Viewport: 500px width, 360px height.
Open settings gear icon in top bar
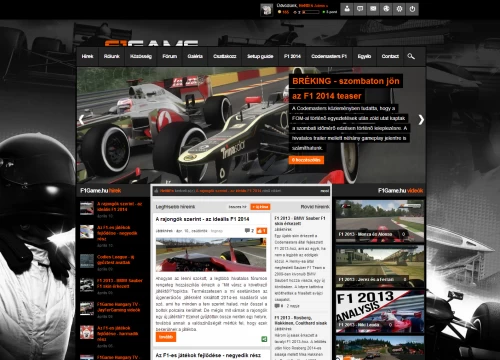pyautogui.click(x=399, y=9)
